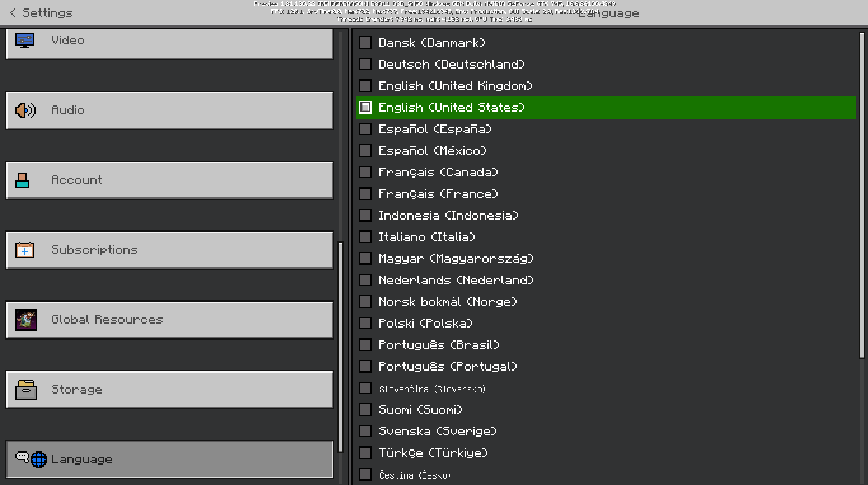Select the Language section in the sidebar
868x485 pixels.
tap(170, 460)
